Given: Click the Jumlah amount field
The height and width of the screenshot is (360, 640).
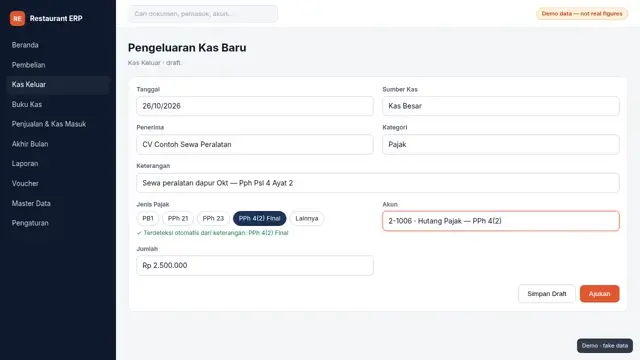Looking at the screenshot, I should (255, 265).
